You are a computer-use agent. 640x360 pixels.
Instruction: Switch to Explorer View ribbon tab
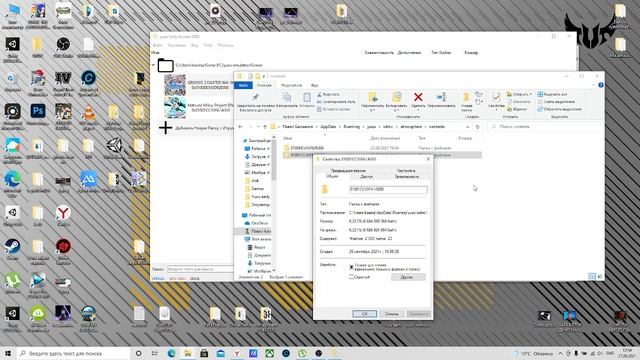(314, 85)
